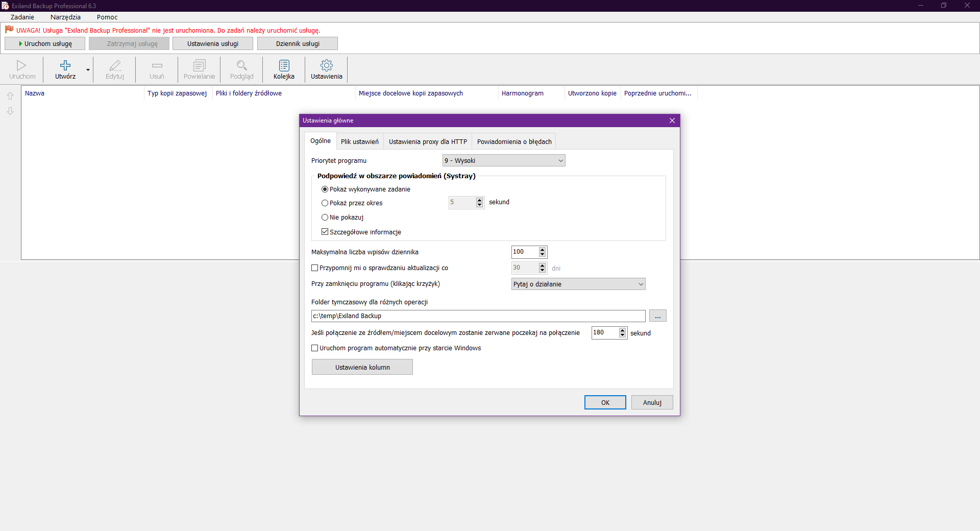Open the Utwórz dropdown arrow

click(88, 70)
